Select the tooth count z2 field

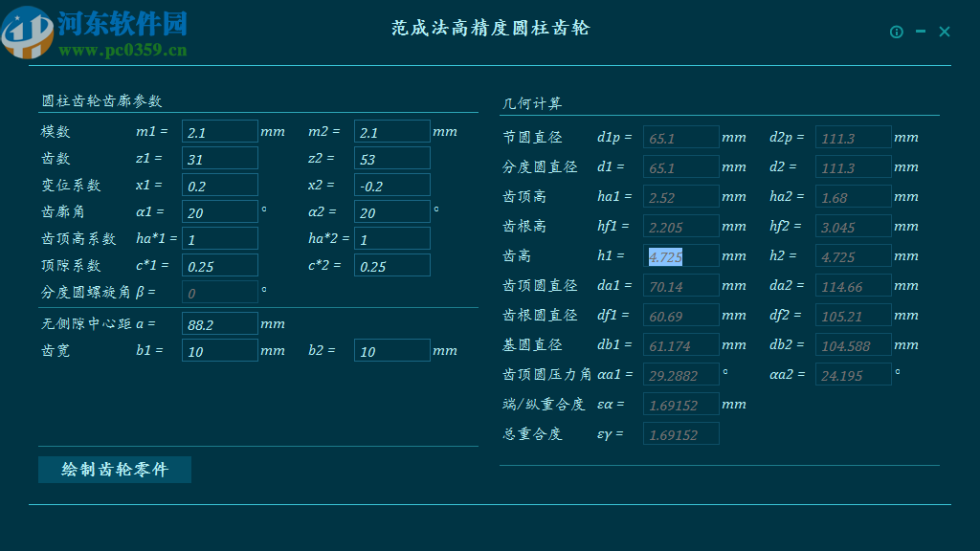coord(391,159)
